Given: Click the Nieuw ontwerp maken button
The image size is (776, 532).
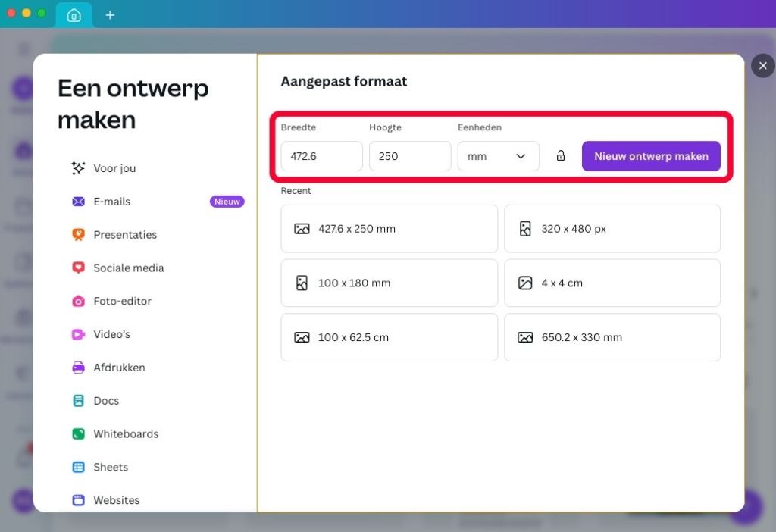Looking at the screenshot, I should (x=651, y=156).
